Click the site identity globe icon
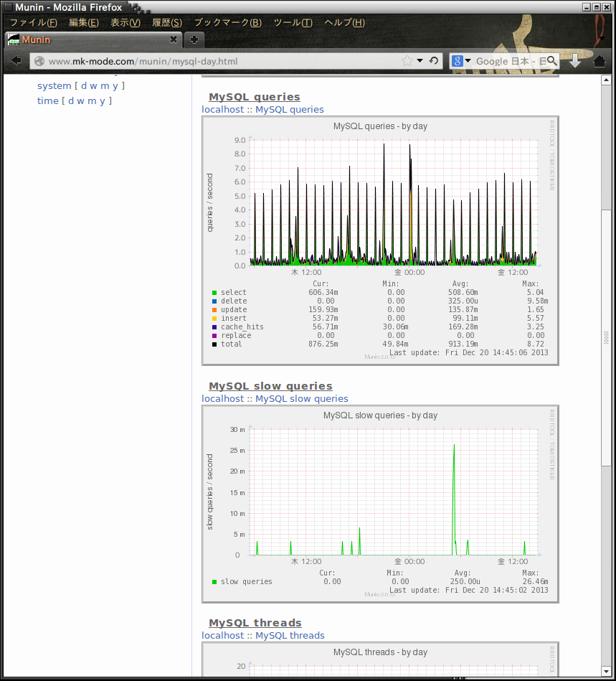Image resolution: width=616 pixels, height=681 pixels. [x=39, y=61]
